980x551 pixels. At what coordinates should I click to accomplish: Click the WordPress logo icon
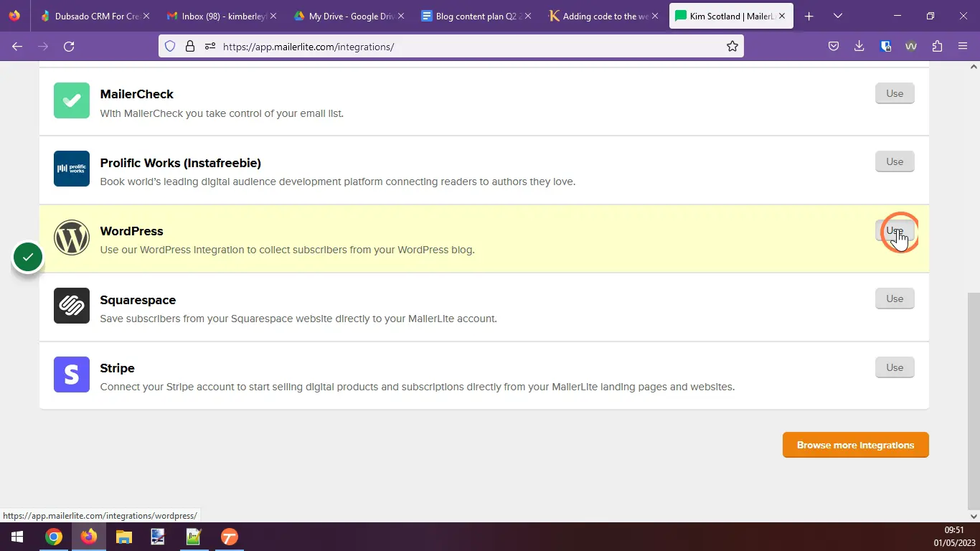click(72, 237)
